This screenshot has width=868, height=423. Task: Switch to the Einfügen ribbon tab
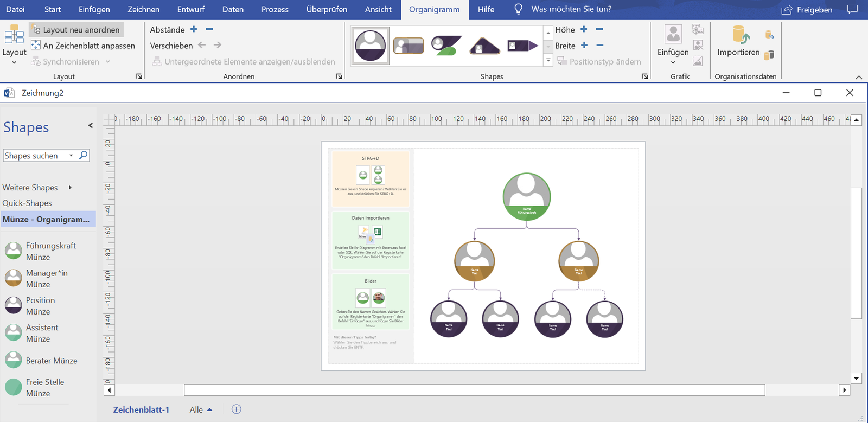pyautogui.click(x=94, y=9)
